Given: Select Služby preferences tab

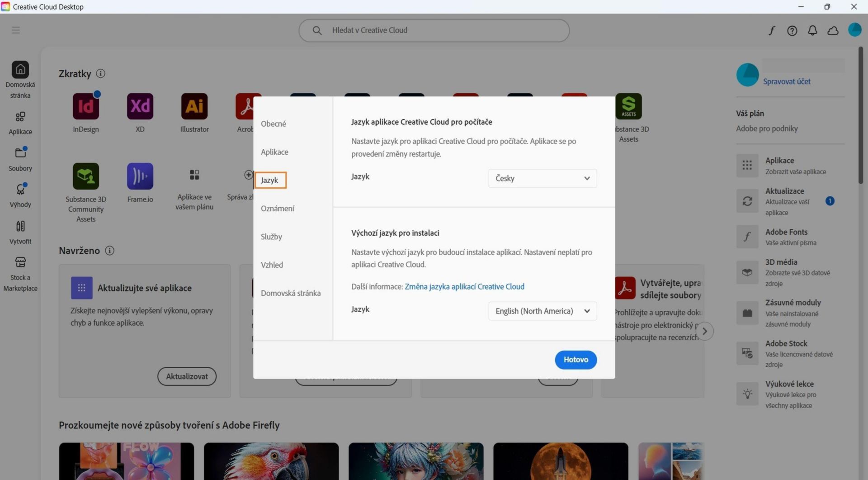Looking at the screenshot, I should [x=271, y=237].
